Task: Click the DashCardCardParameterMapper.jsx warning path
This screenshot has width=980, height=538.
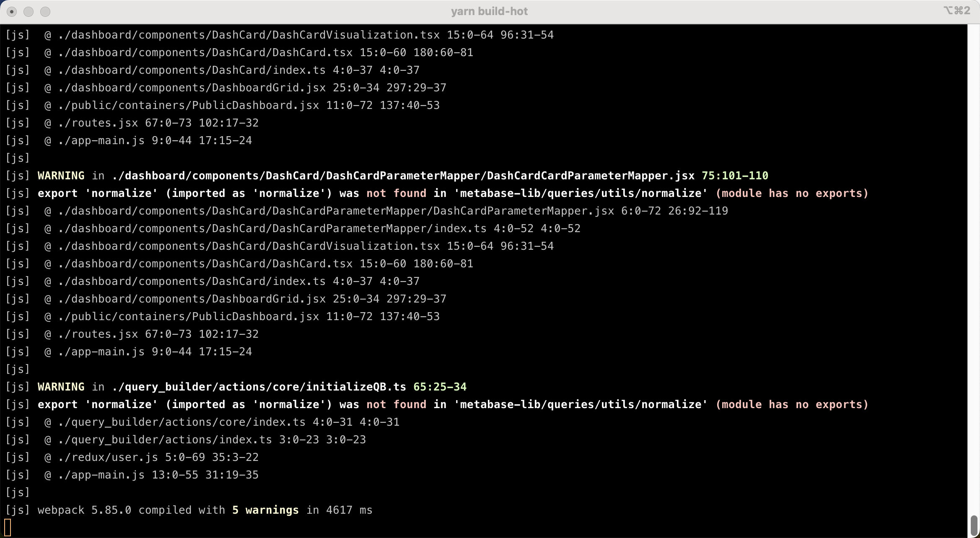Action: tap(403, 176)
